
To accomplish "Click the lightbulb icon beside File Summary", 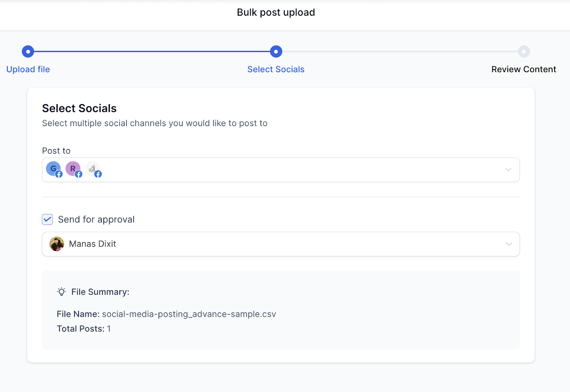I will coord(62,292).
